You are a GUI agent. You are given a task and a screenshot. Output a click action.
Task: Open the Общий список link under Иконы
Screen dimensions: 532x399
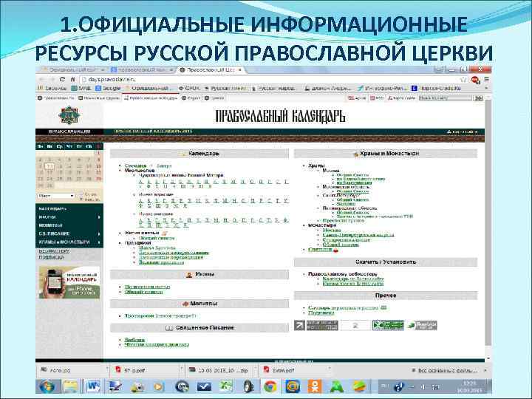click(143, 292)
